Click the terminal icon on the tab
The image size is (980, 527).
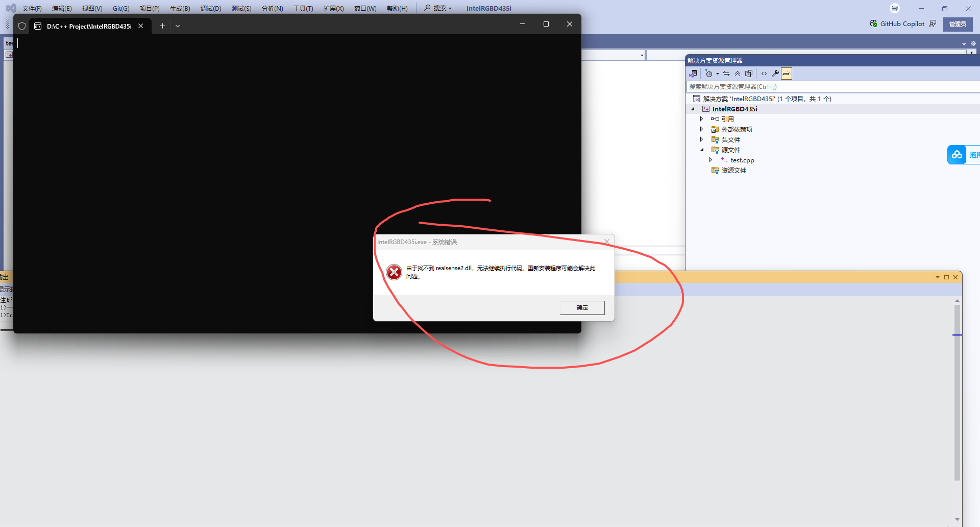[38, 26]
